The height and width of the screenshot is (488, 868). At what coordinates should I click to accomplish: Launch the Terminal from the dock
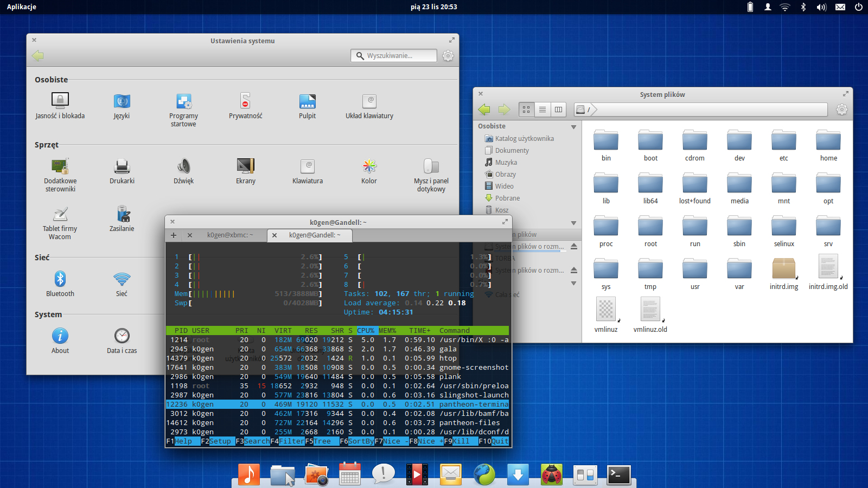618,473
